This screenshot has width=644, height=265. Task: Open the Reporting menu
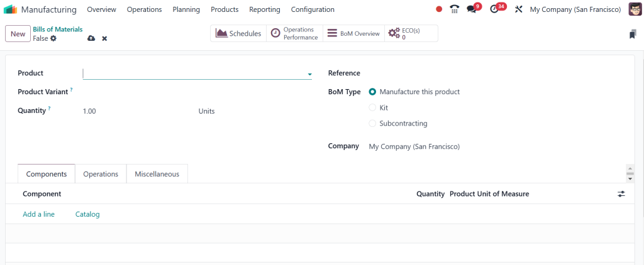coord(265,9)
